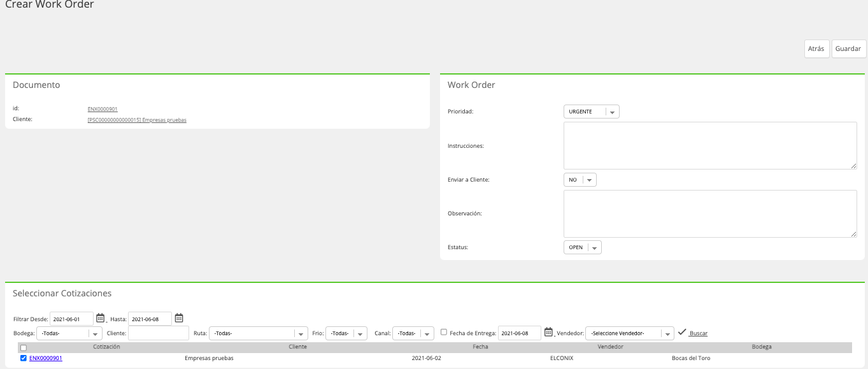Toggle the Fecha de Entrega checkbox

pos(444,332)
